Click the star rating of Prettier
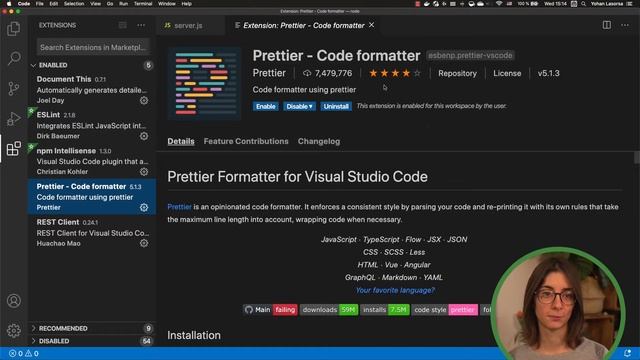Screen dimensions: 640x360 [395, 73]
